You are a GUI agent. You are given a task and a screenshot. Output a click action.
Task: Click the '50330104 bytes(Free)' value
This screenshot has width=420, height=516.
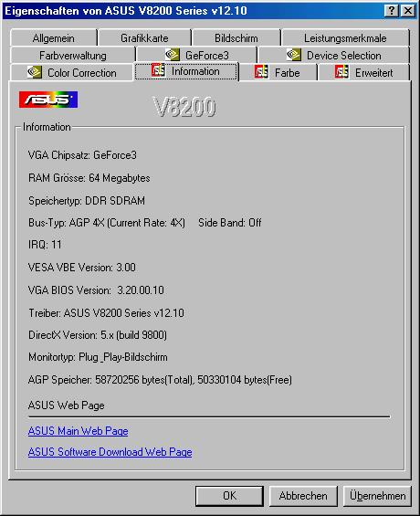point(245,380)
